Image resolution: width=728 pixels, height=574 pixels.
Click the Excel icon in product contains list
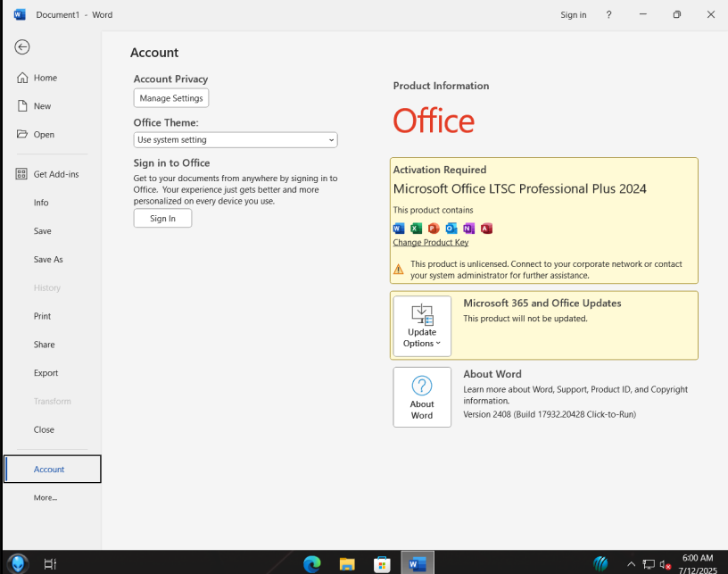pos(416,228)
